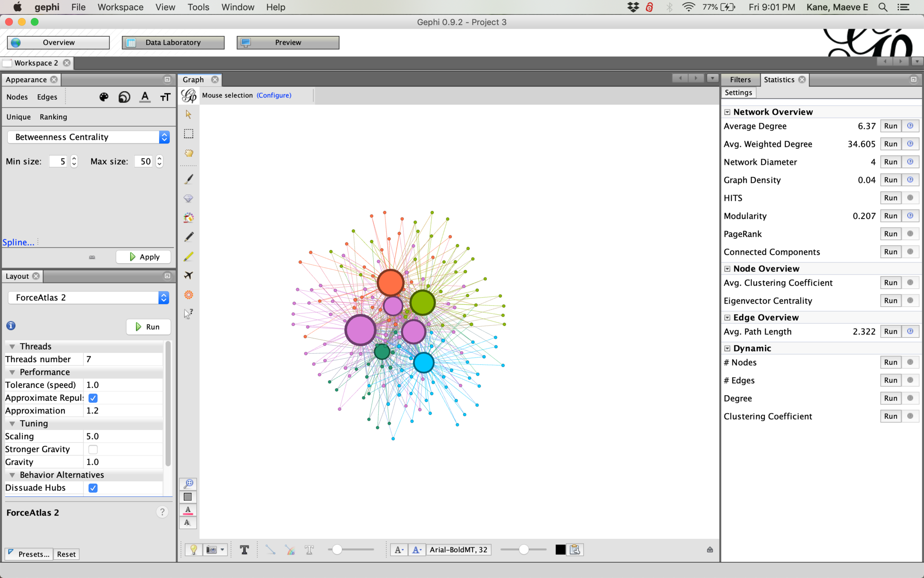Click the center on graph magnifier icon

(188, 484)
